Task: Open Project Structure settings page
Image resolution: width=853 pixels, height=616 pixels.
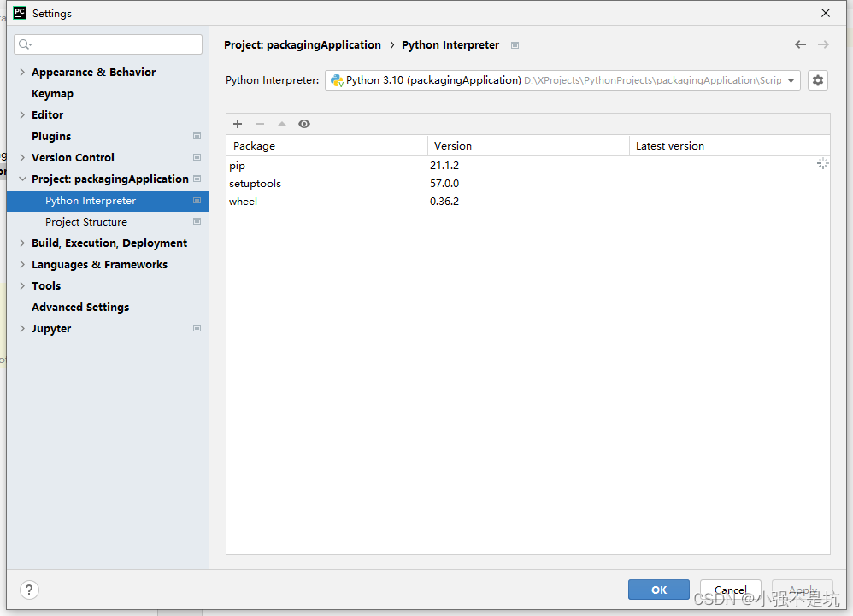Action: (86, 222)
